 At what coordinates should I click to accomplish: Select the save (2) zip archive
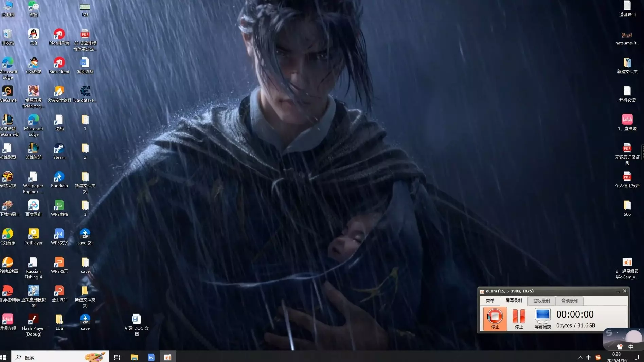(x=85, y=237)
